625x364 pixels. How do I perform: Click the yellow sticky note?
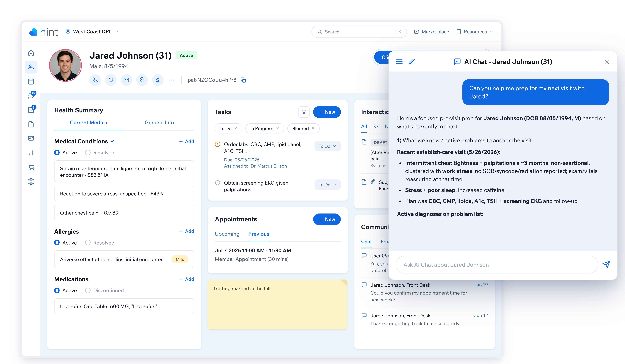pos(277,304)
